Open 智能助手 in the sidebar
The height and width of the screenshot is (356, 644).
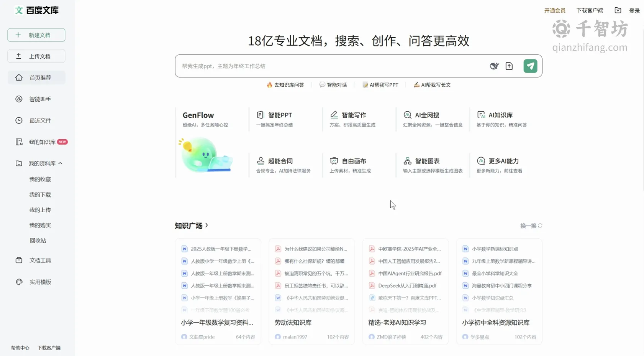click(36, 99)
